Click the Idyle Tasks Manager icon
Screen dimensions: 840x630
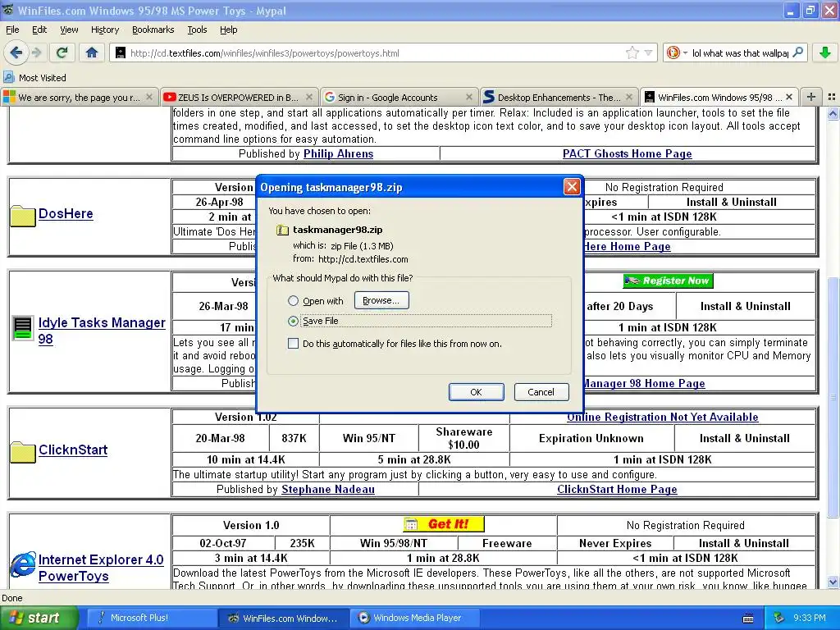tap(22, 328)
